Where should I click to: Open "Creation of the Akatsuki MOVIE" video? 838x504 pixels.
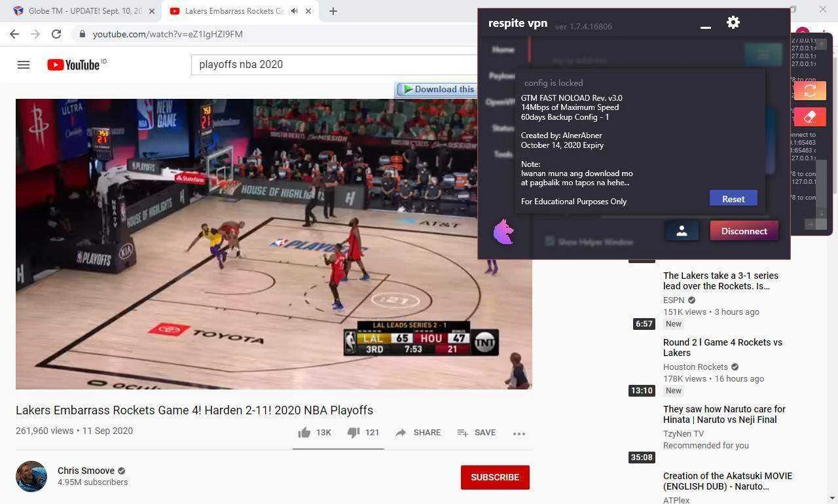coord(727,481)
